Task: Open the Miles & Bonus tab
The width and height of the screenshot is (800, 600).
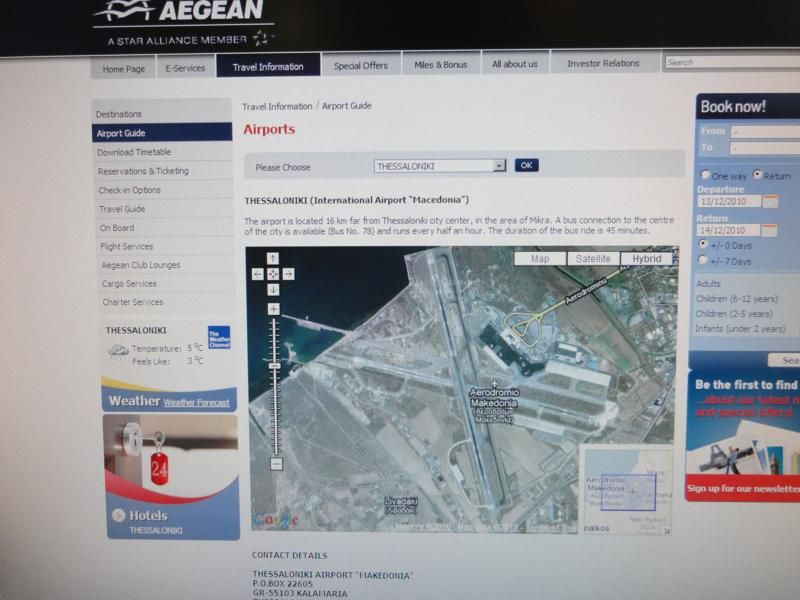Action: pyautogui.click(x=441, y=64)
